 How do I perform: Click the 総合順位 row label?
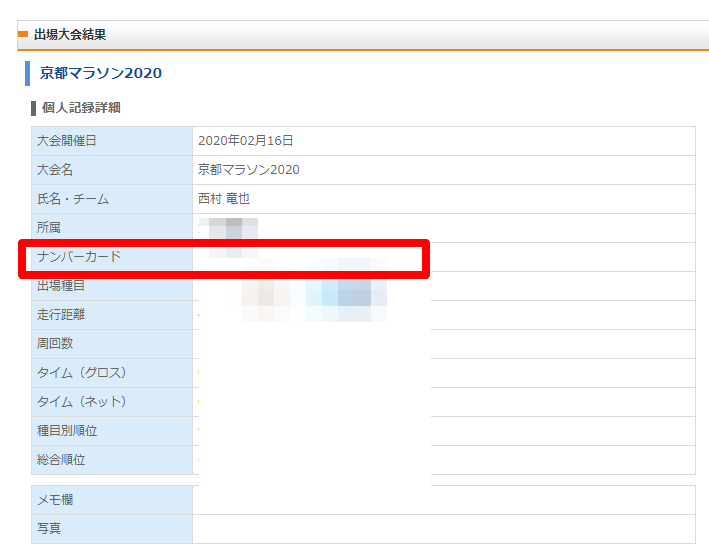(x=61, y=460)
